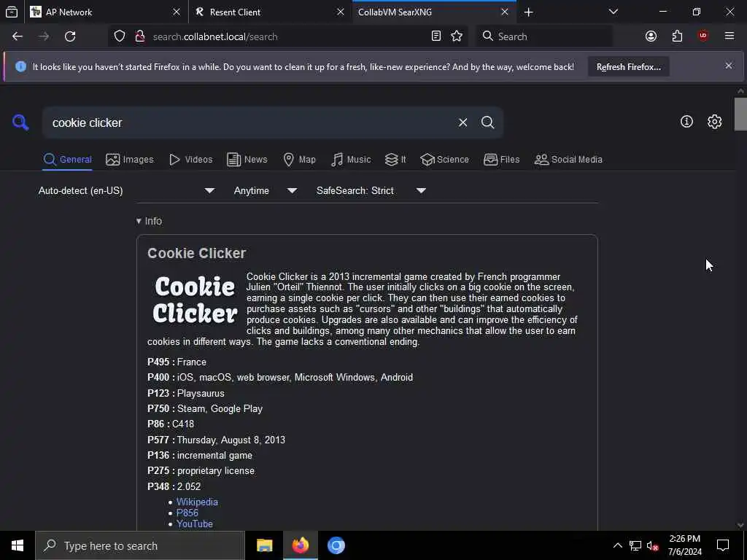747x560 pixels.
Task: Open File Explorer from the taskbar
Action: (x=264, y=545)
